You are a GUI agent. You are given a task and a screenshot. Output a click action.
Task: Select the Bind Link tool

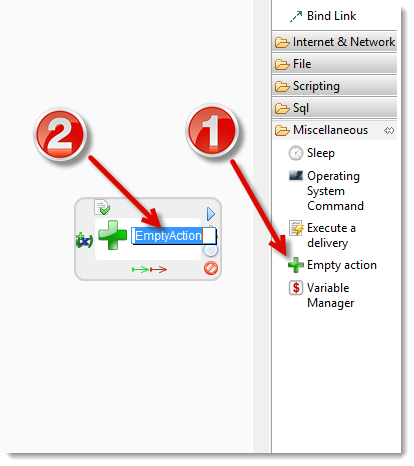[323, 16]
